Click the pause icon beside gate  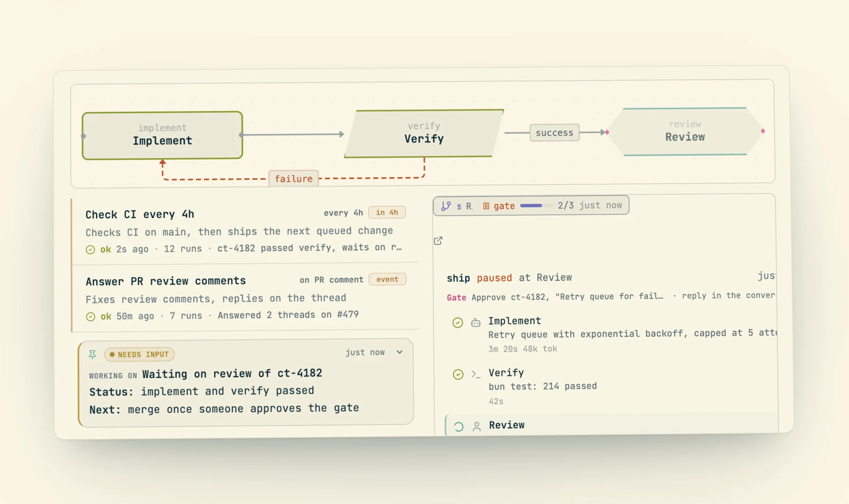(486, 206)
